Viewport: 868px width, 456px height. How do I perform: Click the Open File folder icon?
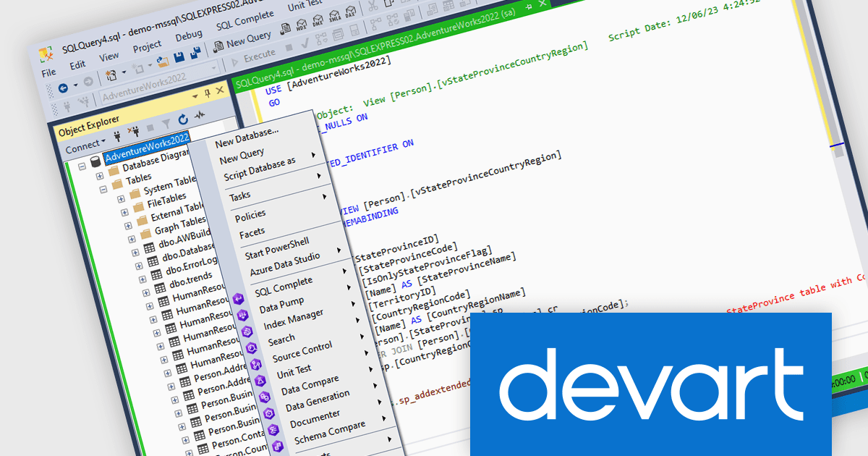[161, 62]
